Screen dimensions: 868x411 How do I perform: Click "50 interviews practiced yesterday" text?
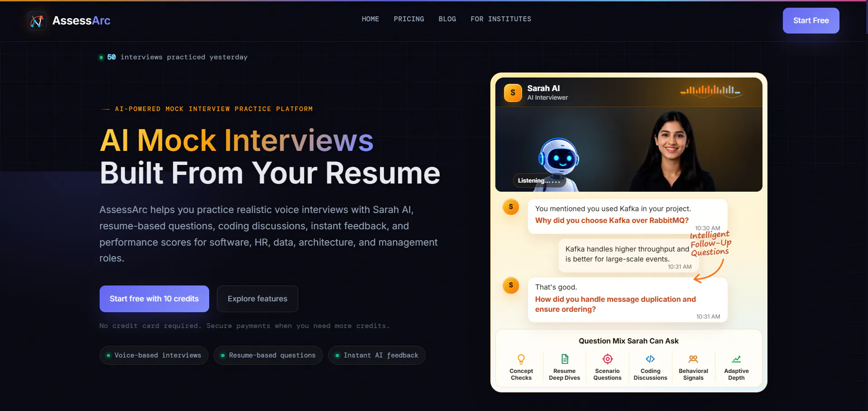pos(177,57)
